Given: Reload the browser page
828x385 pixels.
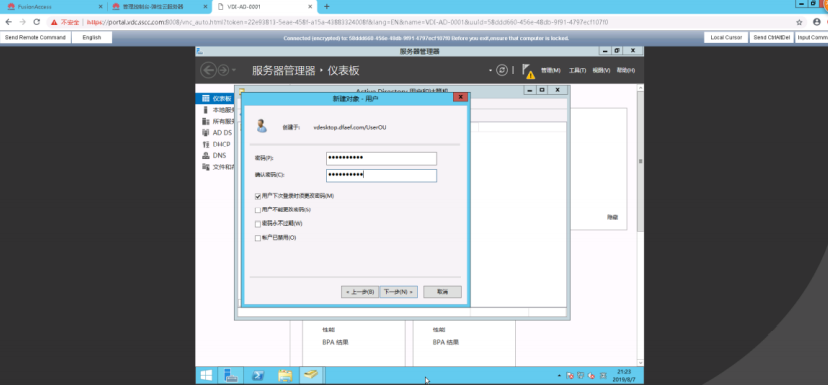Looking at the screenshot, I should [36, 22].
